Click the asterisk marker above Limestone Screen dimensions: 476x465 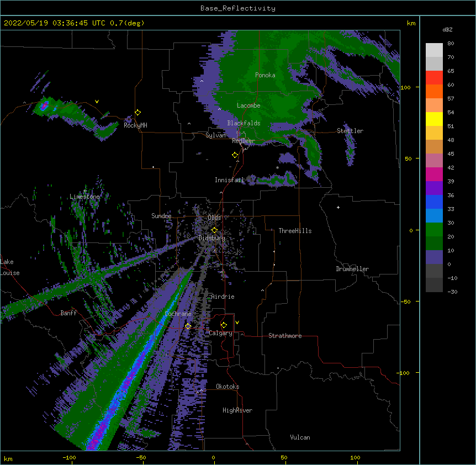tap(85, 191)
